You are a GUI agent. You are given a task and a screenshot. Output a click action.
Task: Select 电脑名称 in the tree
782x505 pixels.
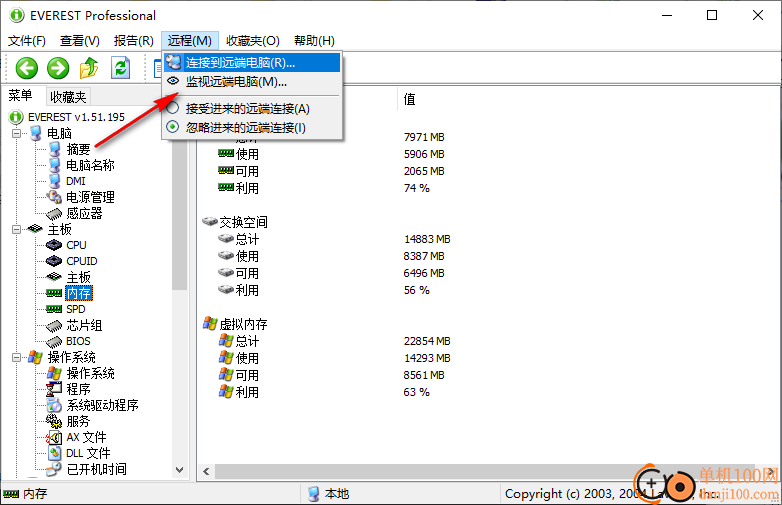coord(90,165)
